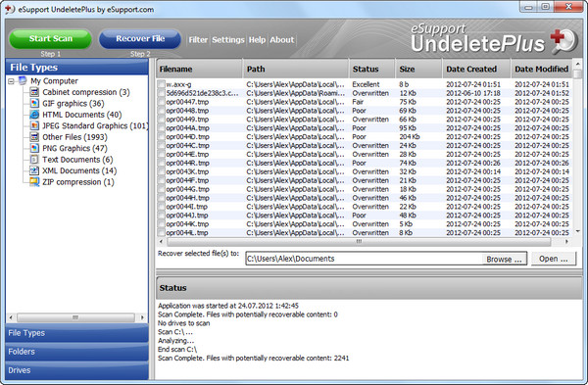Open the Settings menu
The width and height of the screenshot is (588, 385).
click(x=228, y=40)
